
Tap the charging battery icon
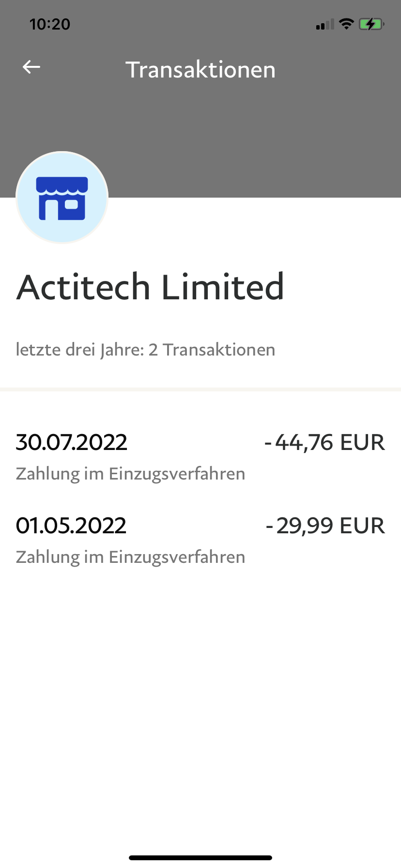(371, 24)
